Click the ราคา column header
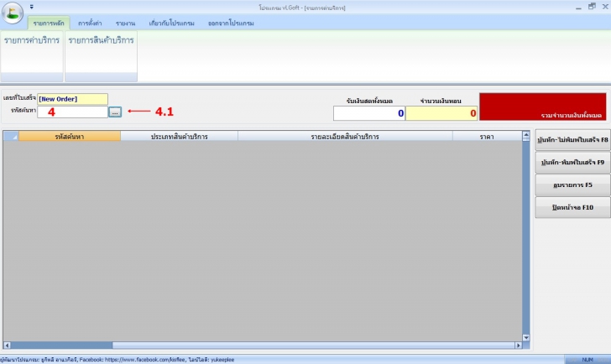611x364 pixels. click(487, 136)
